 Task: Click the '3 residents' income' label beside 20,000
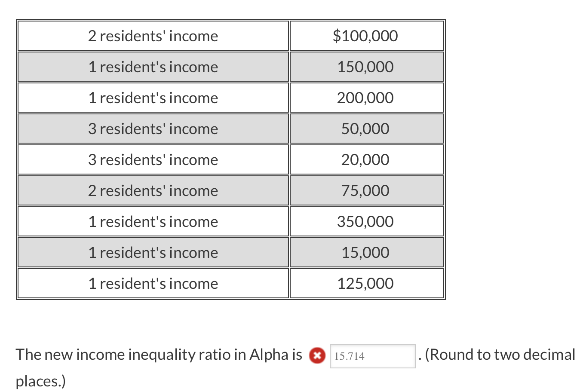(153, 159)
